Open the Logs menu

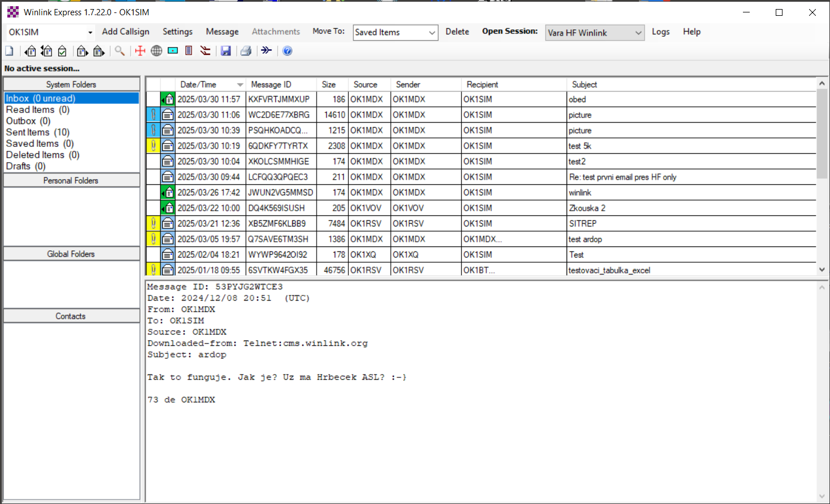660,32
